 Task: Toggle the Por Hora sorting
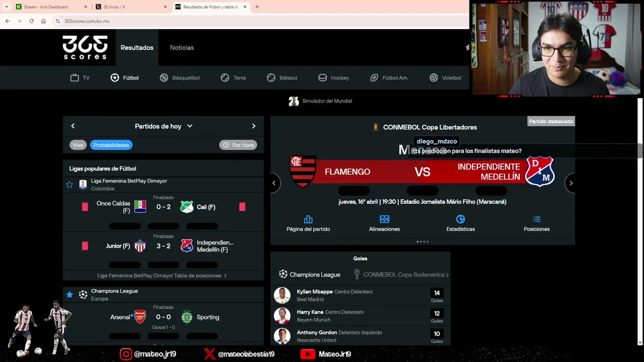(238, 145)
